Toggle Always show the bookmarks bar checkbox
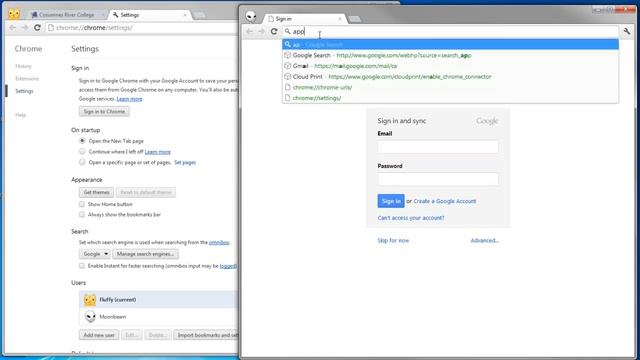Screen dimensions: 640x360 point(82,214)
